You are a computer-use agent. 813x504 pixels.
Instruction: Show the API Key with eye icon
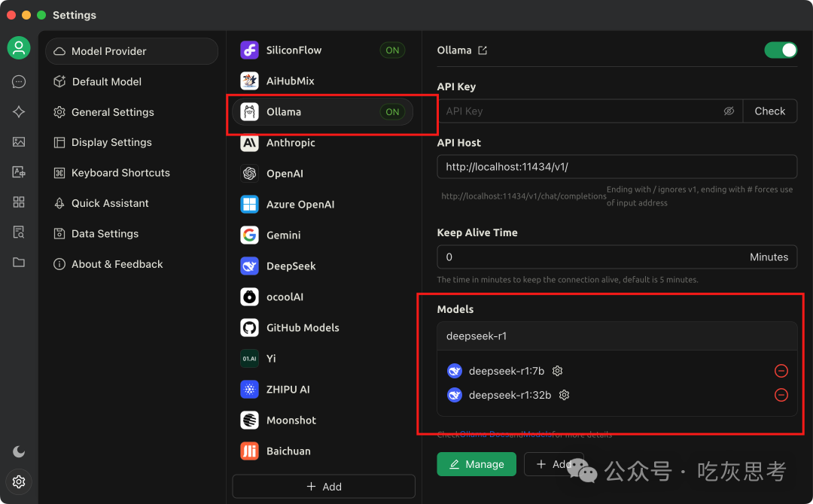(x=729, y=111)
